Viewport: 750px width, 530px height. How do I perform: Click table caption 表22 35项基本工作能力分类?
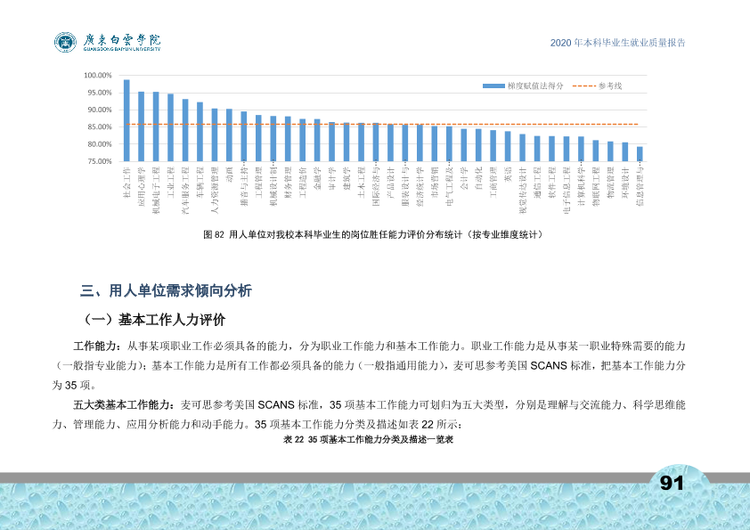tap(368, 440)
